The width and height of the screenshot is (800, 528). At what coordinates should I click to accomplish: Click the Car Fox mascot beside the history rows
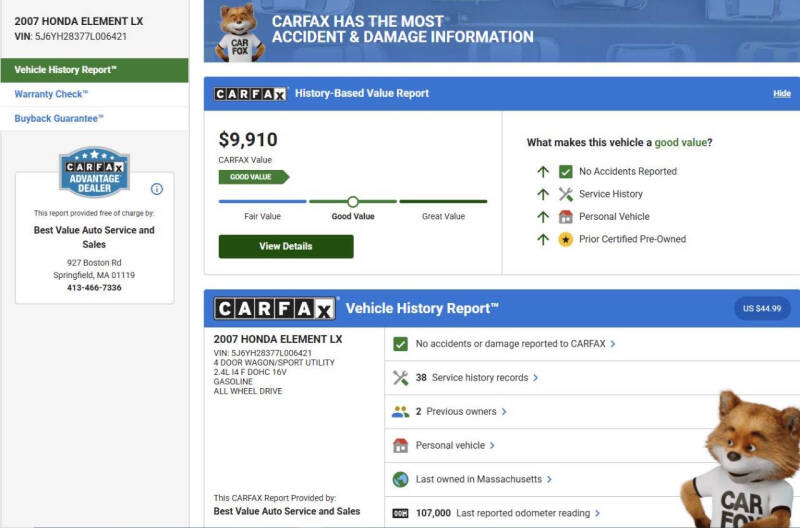[x=742, y=459]
